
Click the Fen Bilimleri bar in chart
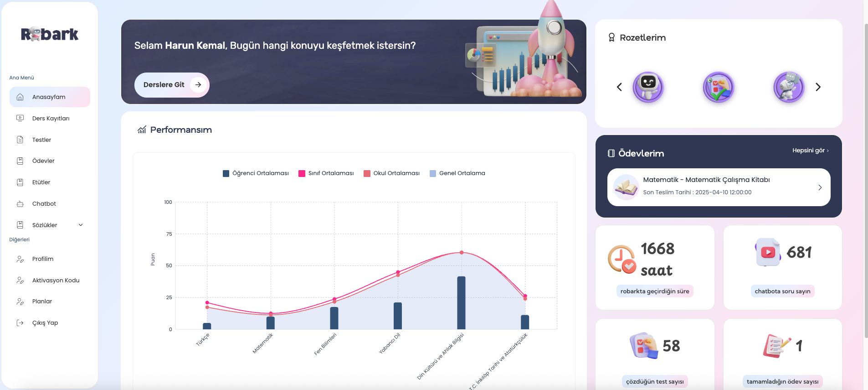pyautogui.click(x=334, y=318)
